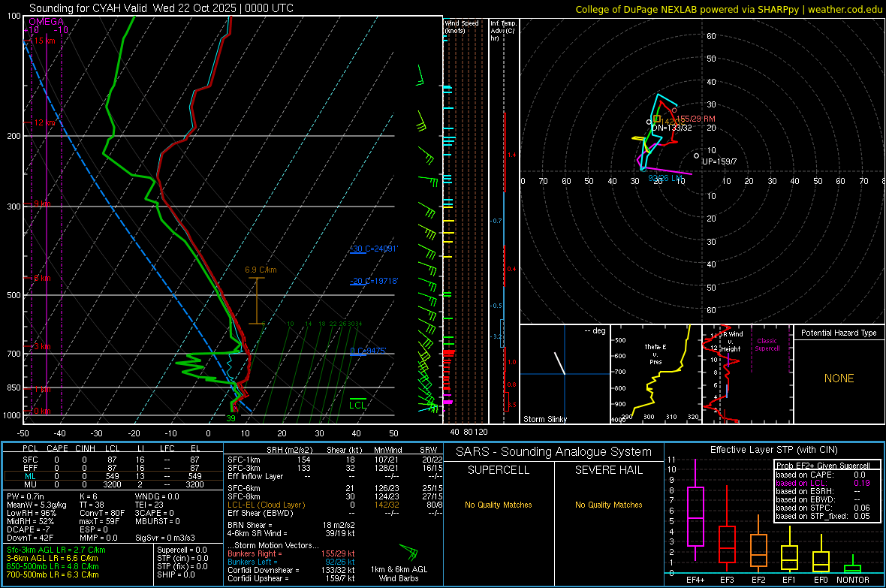Click the 'Eff Shear (EBWD)' row
Screen dimensions: 886x588
pos(335,513)
